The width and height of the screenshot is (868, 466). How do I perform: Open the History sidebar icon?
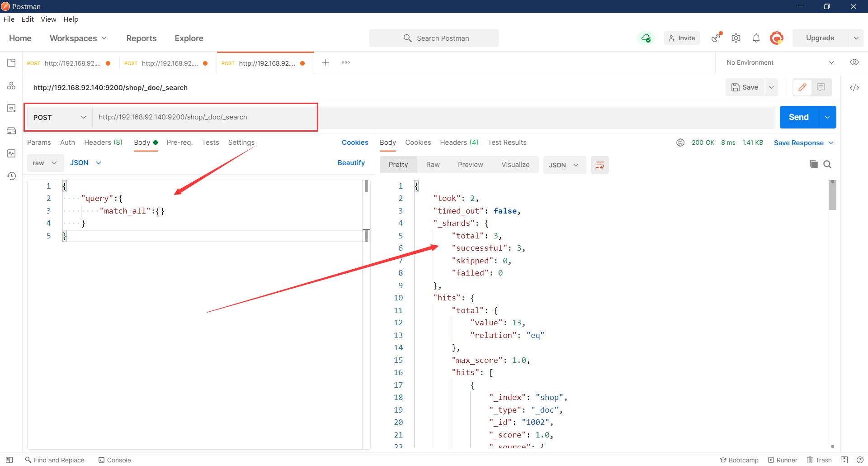[x=11, y=176]
